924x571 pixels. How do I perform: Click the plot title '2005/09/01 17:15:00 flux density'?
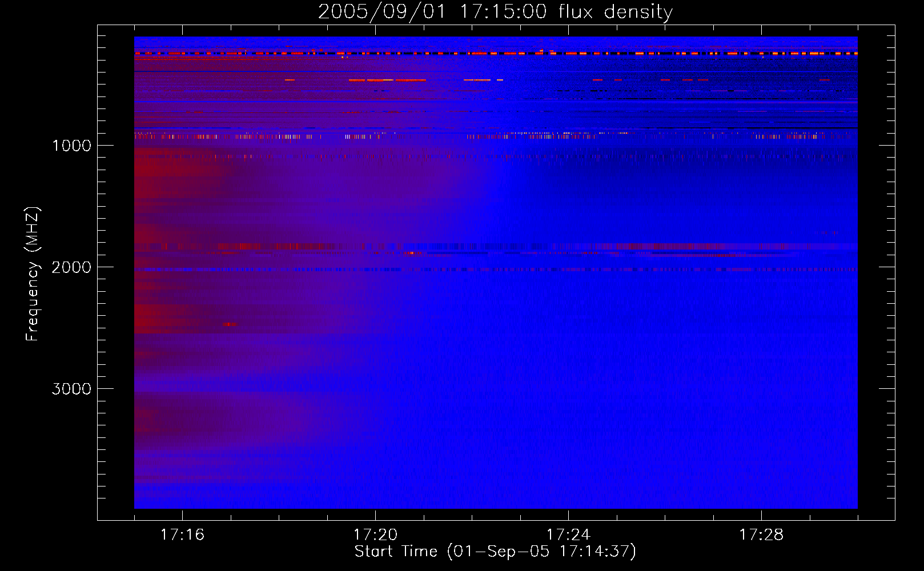click(x=495, y=12)
